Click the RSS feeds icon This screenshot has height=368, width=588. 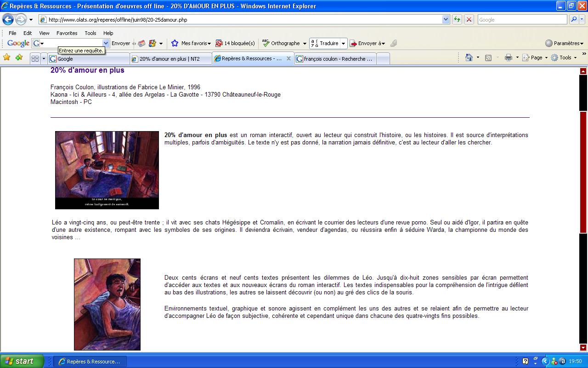(488, 57)
